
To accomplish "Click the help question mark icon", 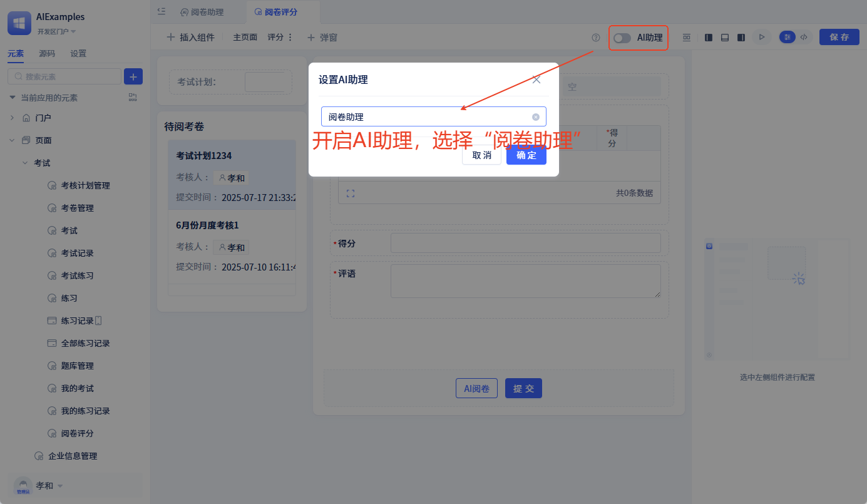I will pyautogui.click(x=596, y=38).
